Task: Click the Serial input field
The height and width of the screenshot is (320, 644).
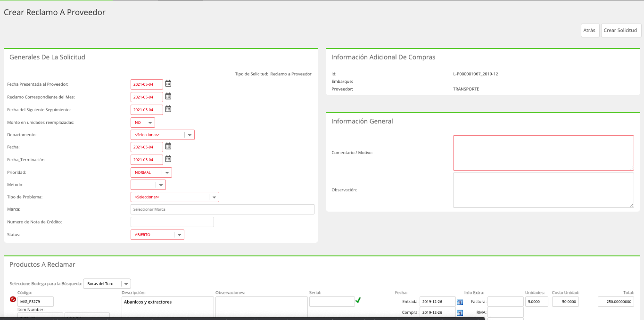Action: 332,302
